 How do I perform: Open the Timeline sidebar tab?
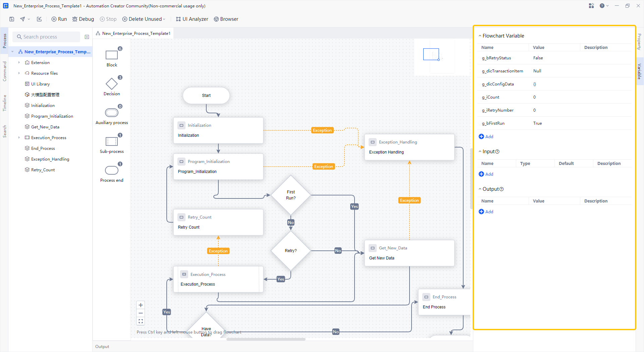click(x=4, y=102)
